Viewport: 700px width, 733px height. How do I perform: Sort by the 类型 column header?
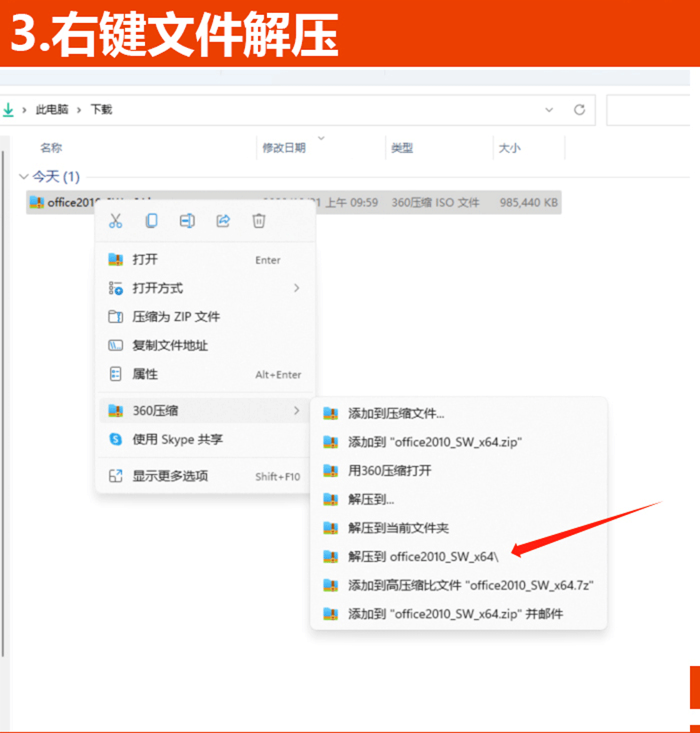click(x=402, y=148)
